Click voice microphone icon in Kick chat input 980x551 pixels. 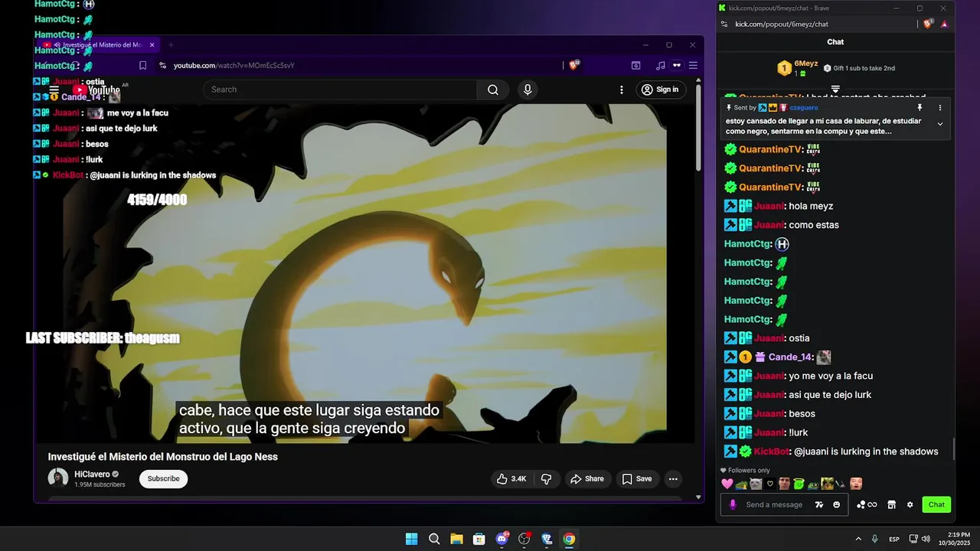733,504
